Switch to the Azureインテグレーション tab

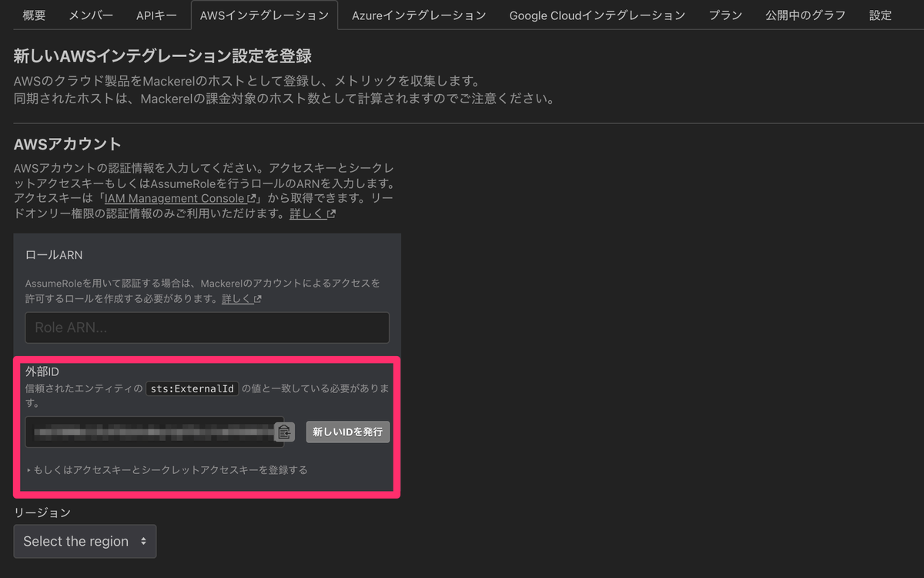[419, 15]
